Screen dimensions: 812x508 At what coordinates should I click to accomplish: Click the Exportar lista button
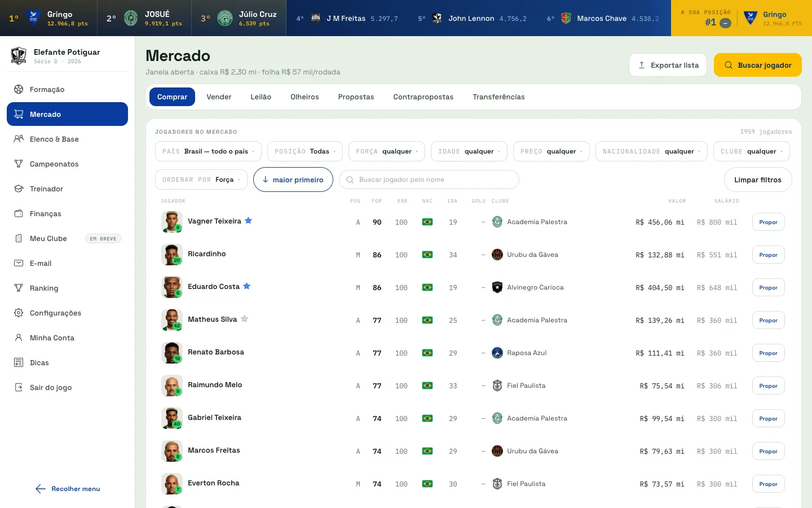(x=668, y=65)
